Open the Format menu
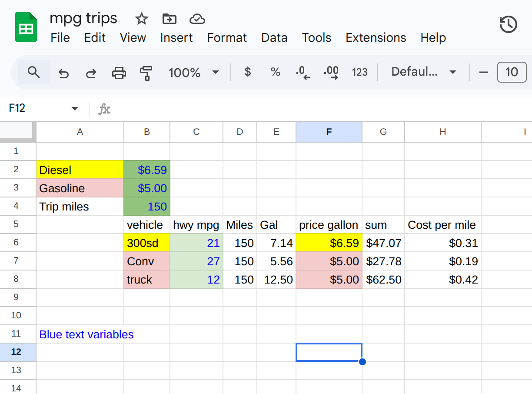The image size is (532, 394). click(227, 38)
